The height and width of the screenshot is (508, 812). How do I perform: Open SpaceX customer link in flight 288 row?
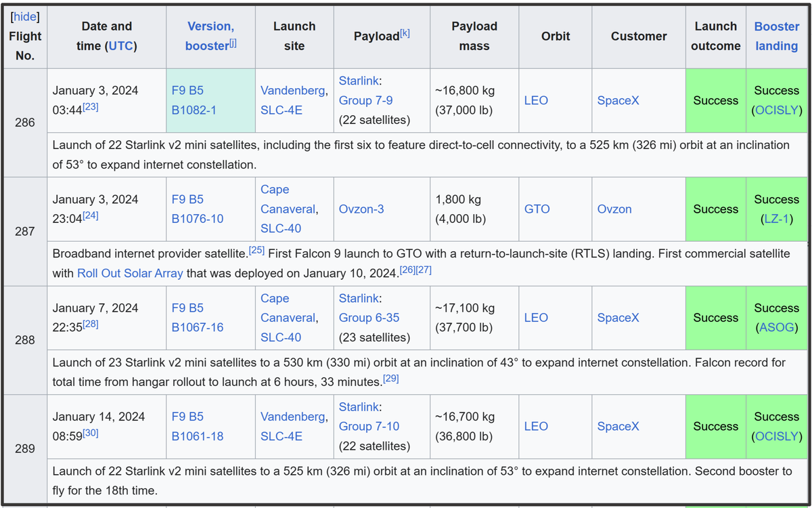(x=618, y=318)
